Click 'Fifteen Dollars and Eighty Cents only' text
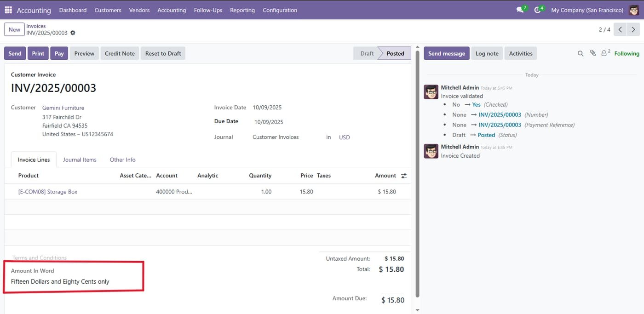 60,281
